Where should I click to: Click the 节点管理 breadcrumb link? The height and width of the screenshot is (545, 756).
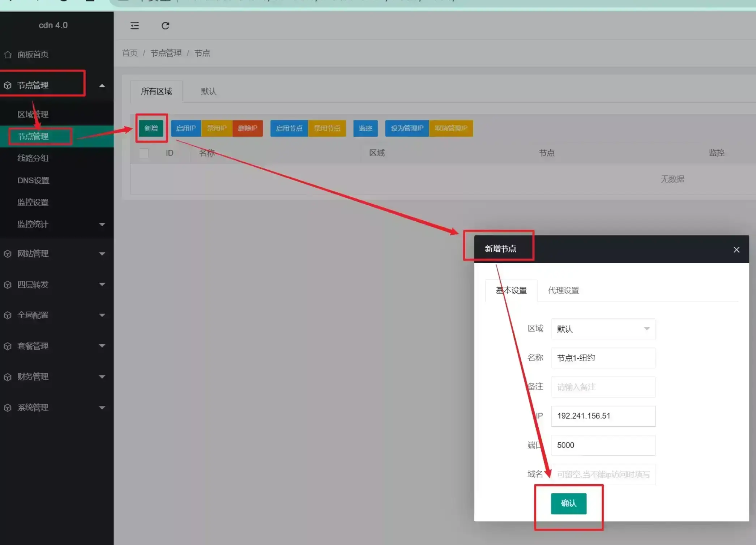[166, 53]
